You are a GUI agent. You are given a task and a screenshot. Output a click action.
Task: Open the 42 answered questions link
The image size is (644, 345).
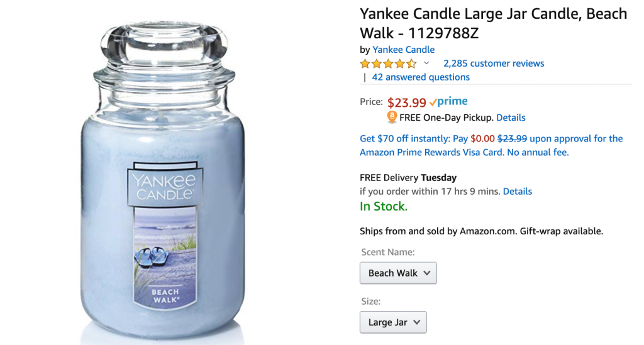[x=421, y=77]
